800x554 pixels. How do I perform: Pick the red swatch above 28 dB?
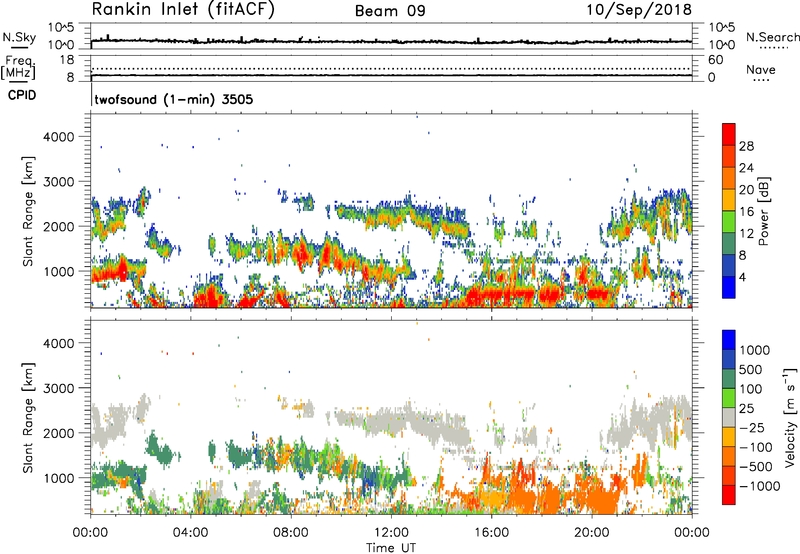(x=729, y=134)
